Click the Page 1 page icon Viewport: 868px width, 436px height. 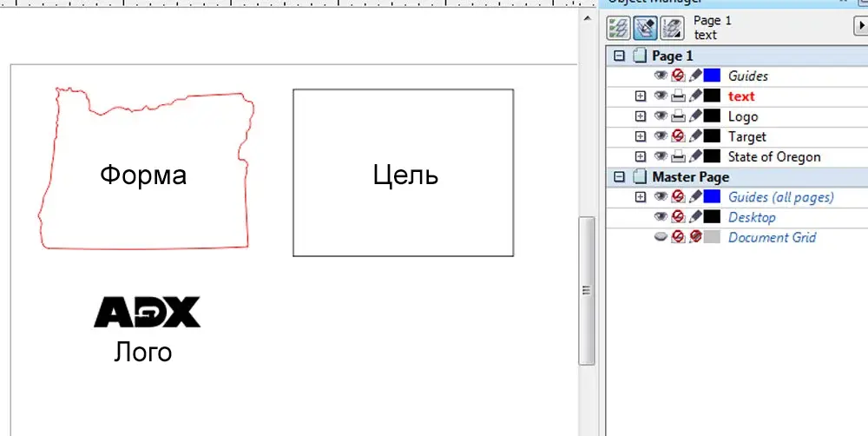(640, 56)
